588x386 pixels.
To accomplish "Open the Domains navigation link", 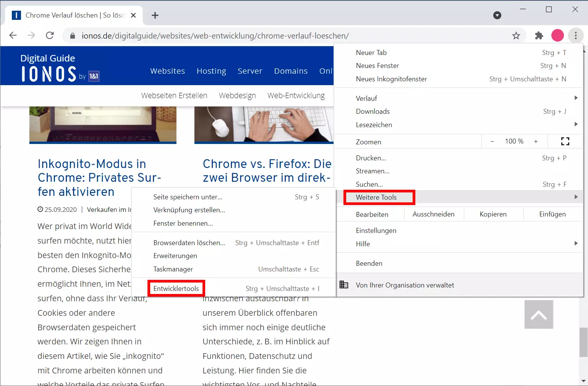I will pyautogui.click(x=291, y=71).
